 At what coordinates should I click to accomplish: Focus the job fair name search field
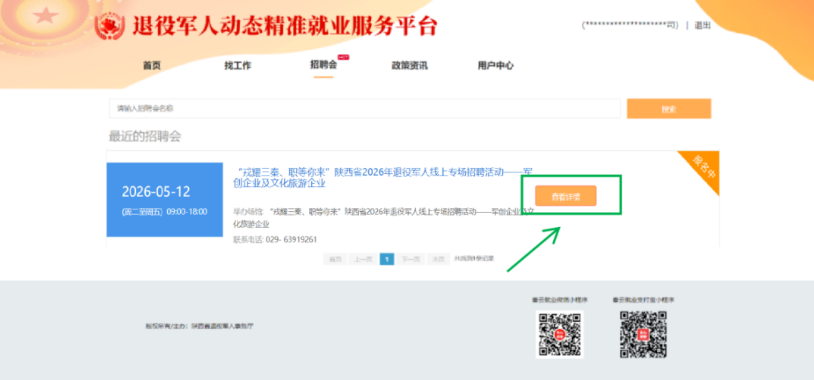coord(364,108)
